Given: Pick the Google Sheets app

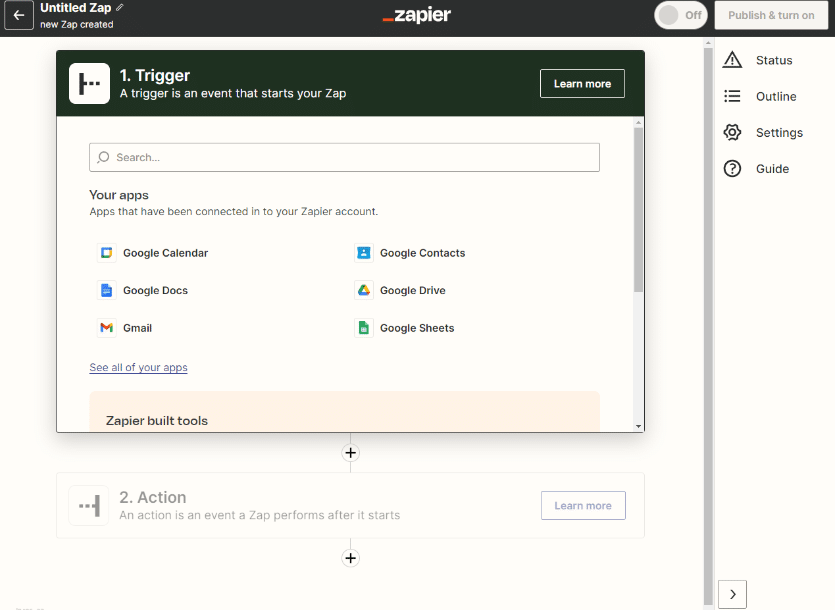Looking at the screenshot, I should point(416,328).
